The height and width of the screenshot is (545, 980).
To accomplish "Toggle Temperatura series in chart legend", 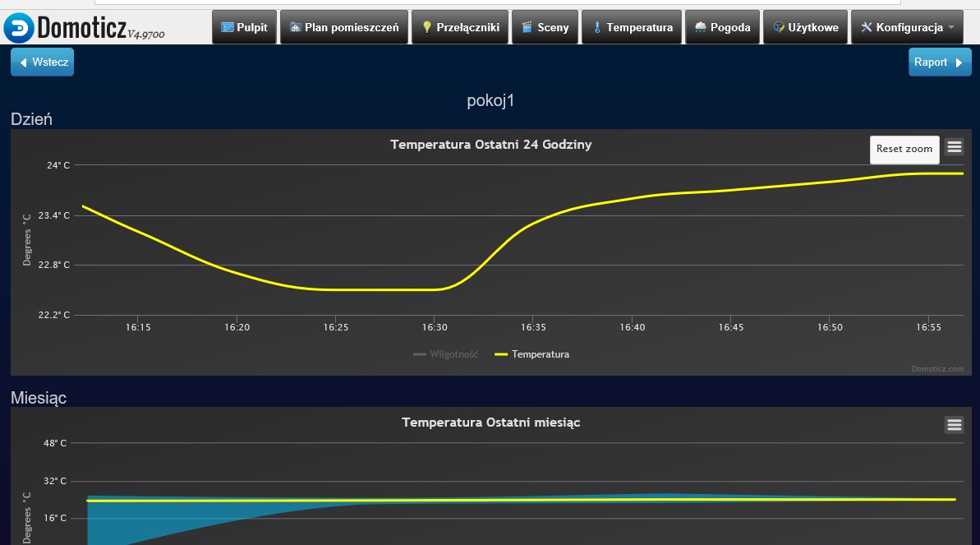I will click(x=531, y=354).
